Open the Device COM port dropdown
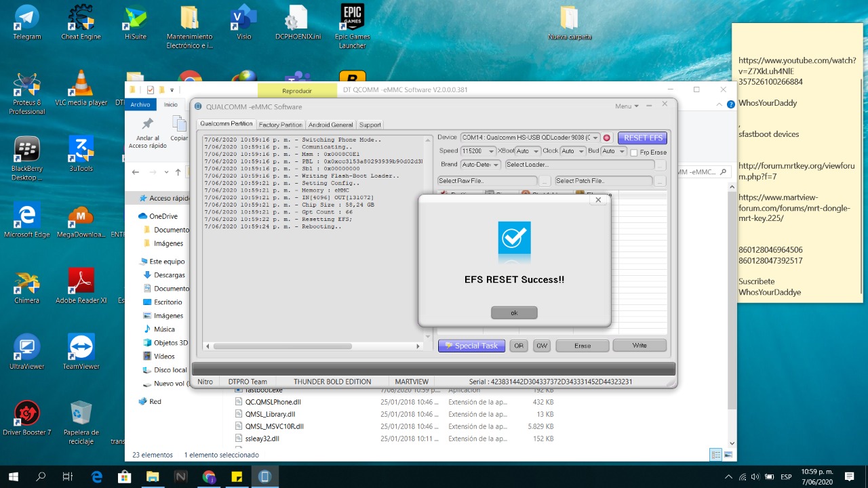Viewport: 868px width, 488px height. 530,138
